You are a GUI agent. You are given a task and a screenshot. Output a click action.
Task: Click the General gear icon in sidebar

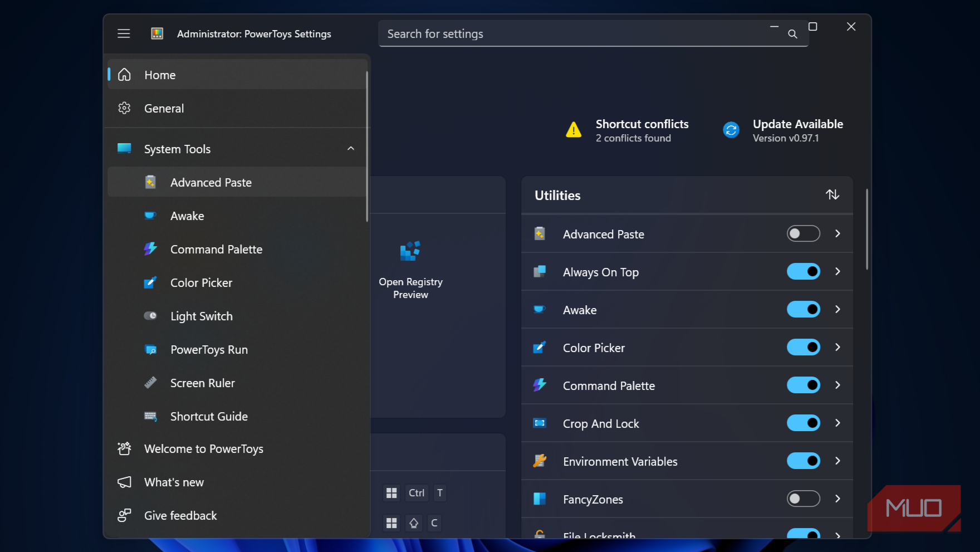point(124,108)
